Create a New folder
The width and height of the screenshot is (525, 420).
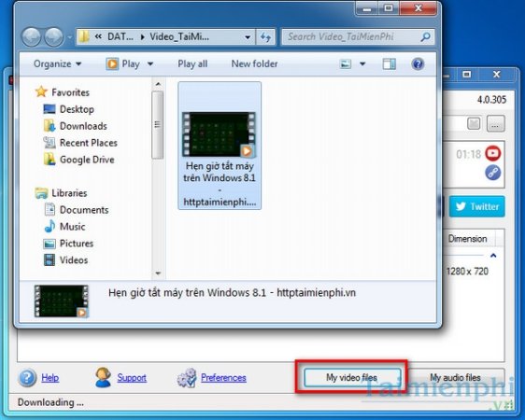254,63
